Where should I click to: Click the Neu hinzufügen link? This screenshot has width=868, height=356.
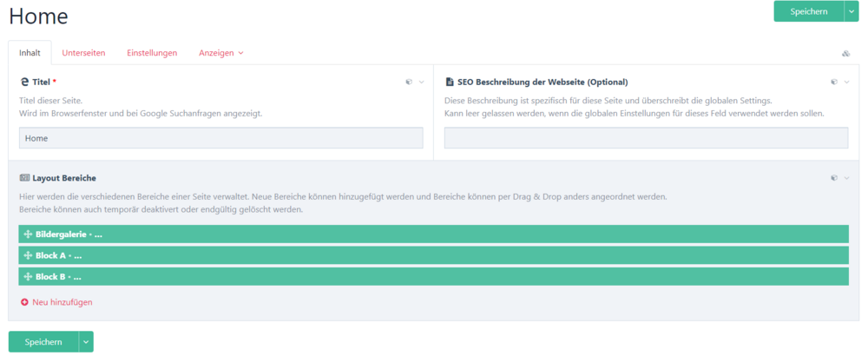click(x=62, y=302)
